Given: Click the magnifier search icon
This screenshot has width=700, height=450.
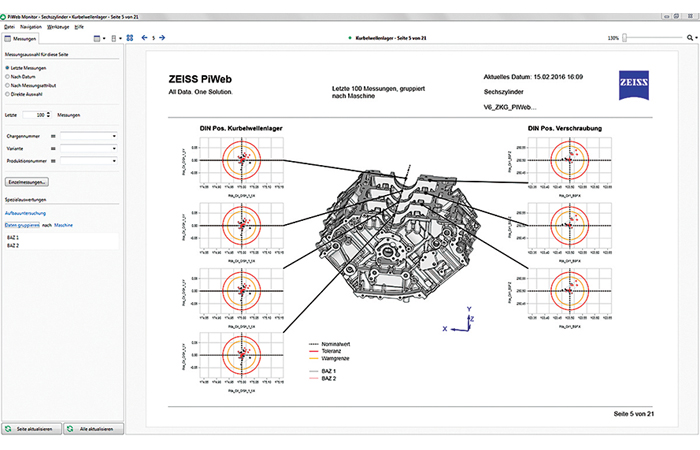Looking at the screenshot, I should tap(690, 38).
